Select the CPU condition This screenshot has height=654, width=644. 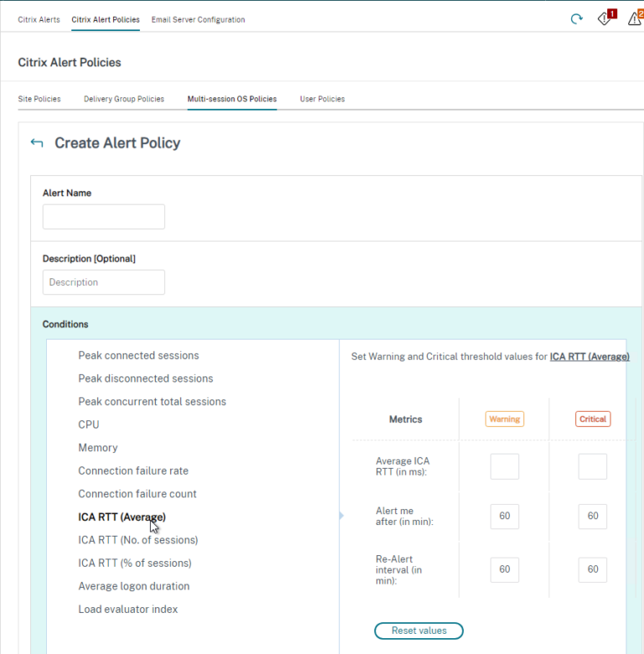click(89, 425)
